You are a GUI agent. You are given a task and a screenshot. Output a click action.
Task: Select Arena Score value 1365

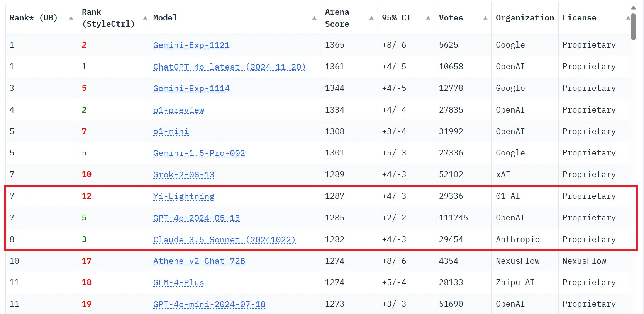tap(335, 45)
